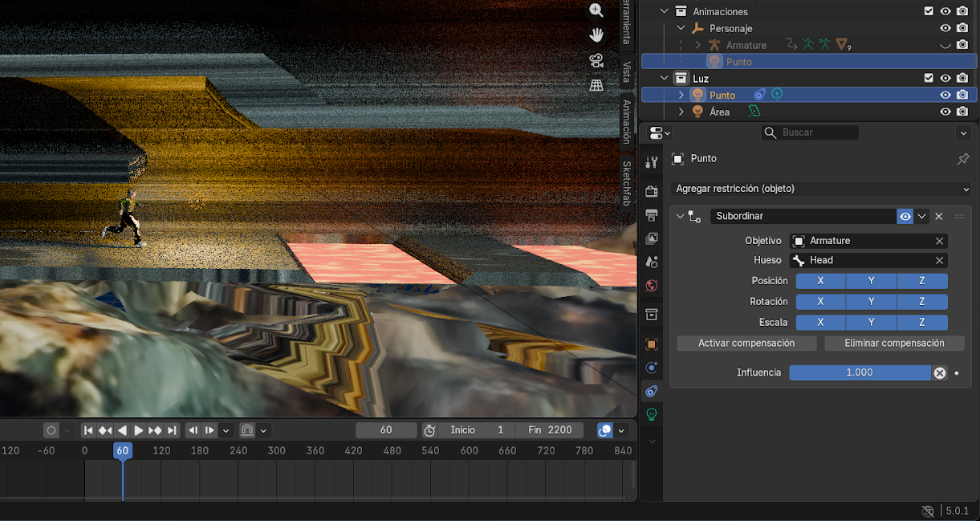The height and width of the screenshot is (521, 980).
Task: Click Eliminar compensación button
Action: pos(894,344)
